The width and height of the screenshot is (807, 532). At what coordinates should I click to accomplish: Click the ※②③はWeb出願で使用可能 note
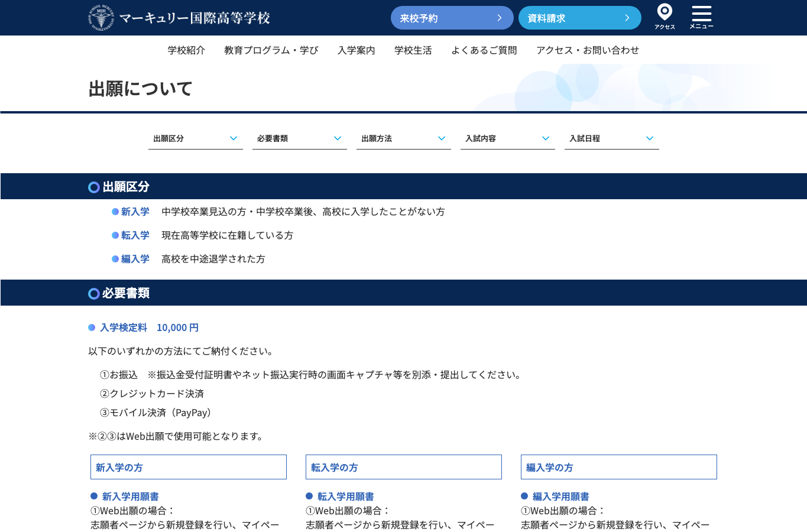click(177, 436)
